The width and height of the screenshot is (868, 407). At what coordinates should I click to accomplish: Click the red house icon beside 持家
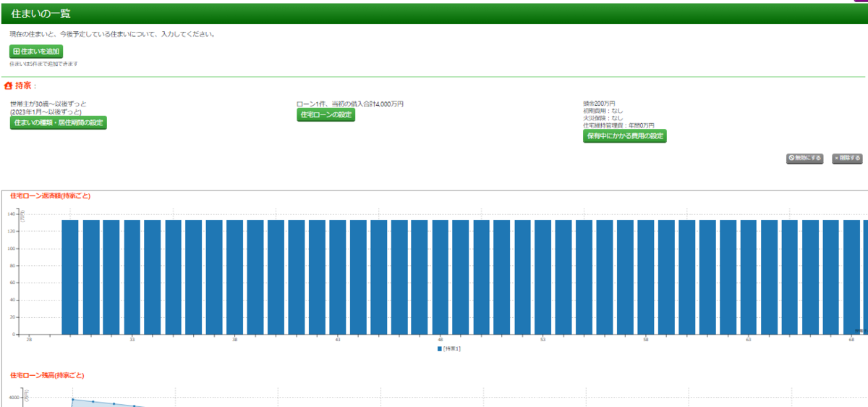pyautogui.click(x=9, y=85)
